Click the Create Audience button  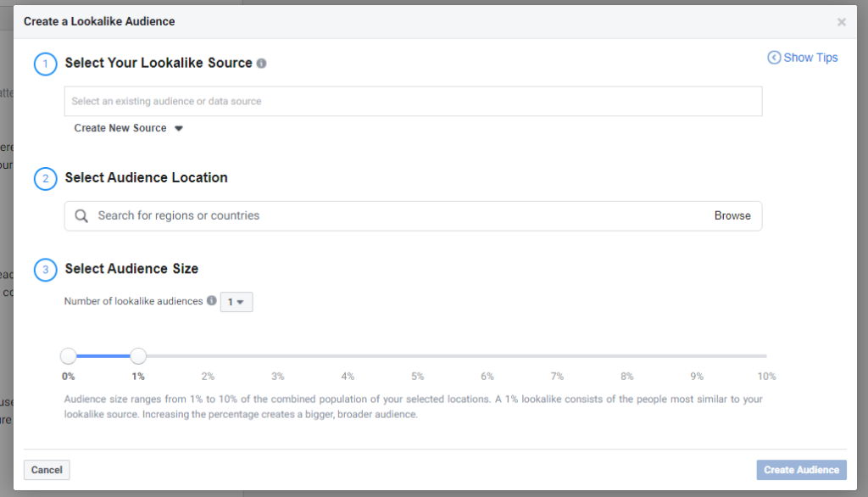pyautogui.click(x=801, y=470)
